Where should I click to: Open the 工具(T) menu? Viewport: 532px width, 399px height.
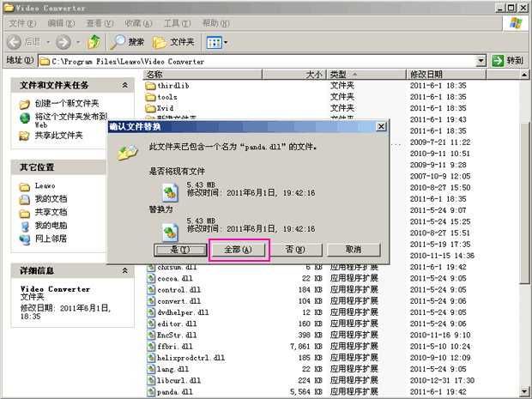click(177, 23)
